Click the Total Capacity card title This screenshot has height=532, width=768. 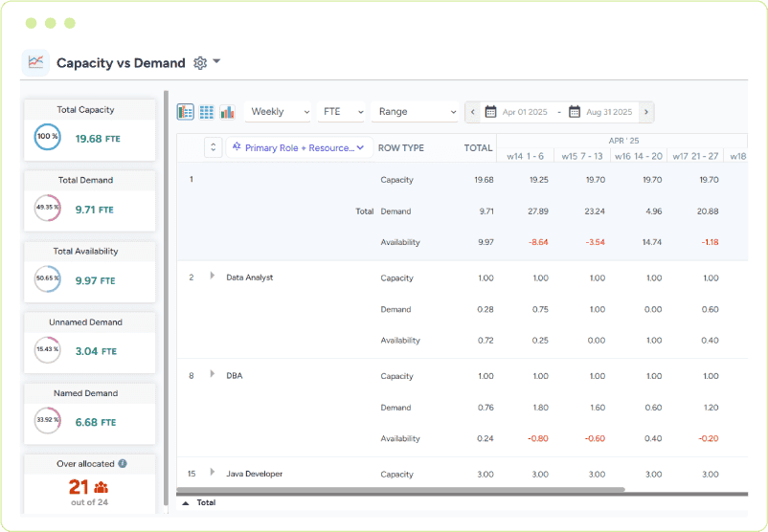pos(86,110)
